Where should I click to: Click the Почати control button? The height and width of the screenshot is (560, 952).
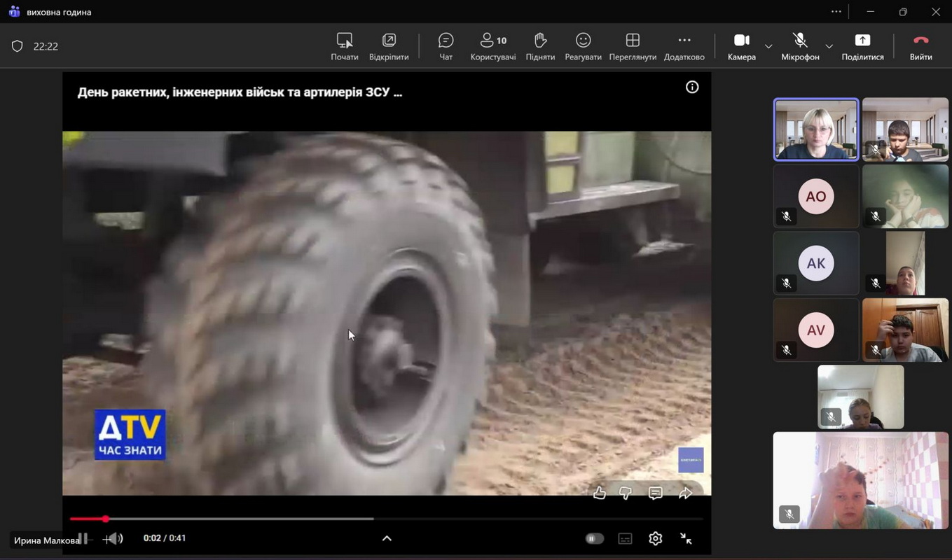point(344,46)
